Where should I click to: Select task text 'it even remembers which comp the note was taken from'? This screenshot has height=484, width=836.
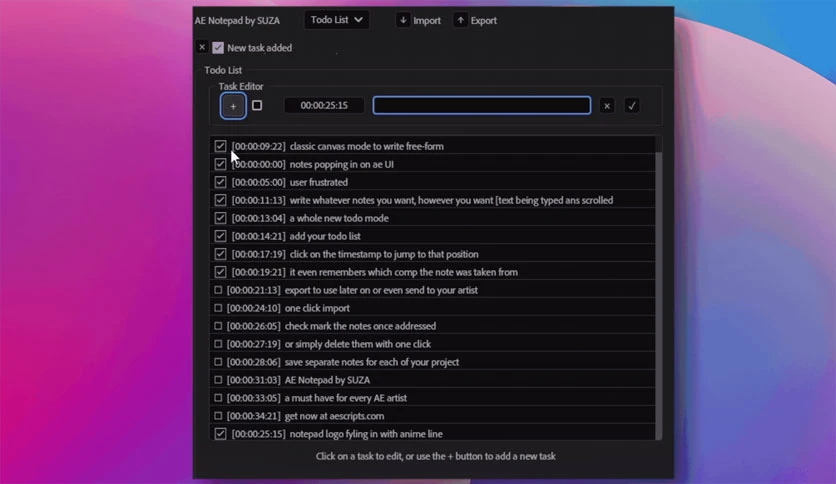tap(404, 272)
